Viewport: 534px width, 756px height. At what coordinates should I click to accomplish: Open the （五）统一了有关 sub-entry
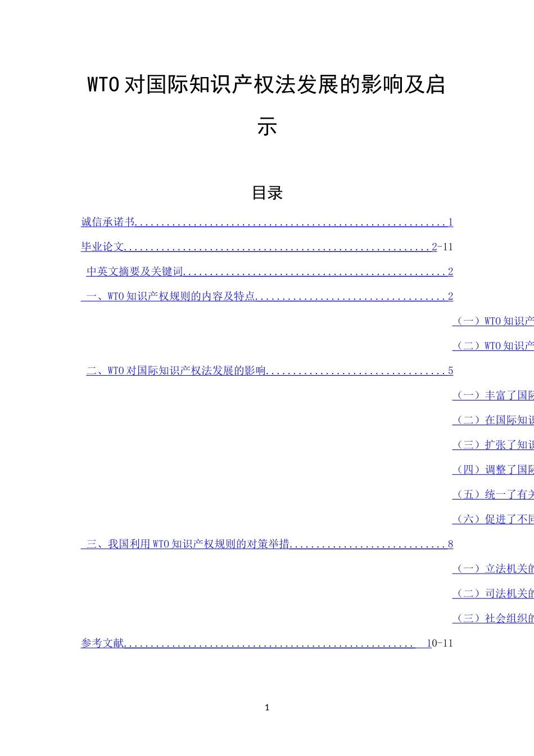click(x=493, y=494)
